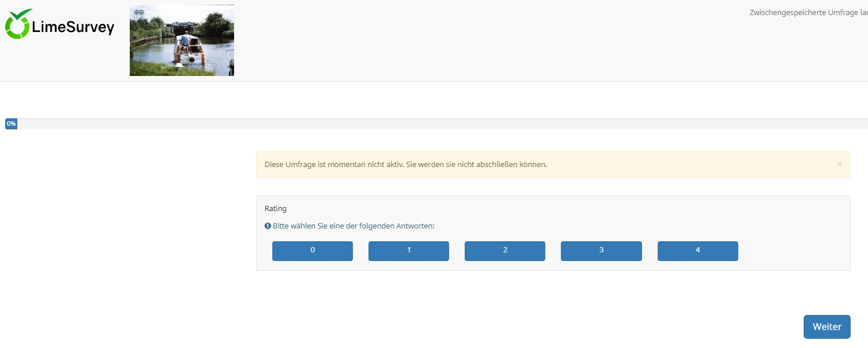Open the Zwischengespeicherte Umfrage laden link
This screenshot has width=868, height=348.
point(808,12)
